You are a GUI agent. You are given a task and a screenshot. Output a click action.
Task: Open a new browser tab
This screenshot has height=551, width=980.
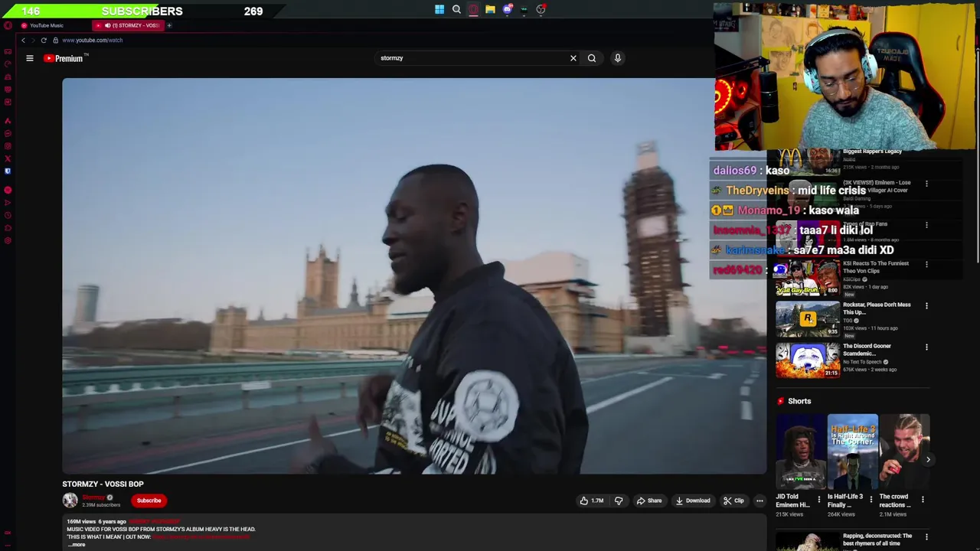pyautogui.click(x=169, y=25)
